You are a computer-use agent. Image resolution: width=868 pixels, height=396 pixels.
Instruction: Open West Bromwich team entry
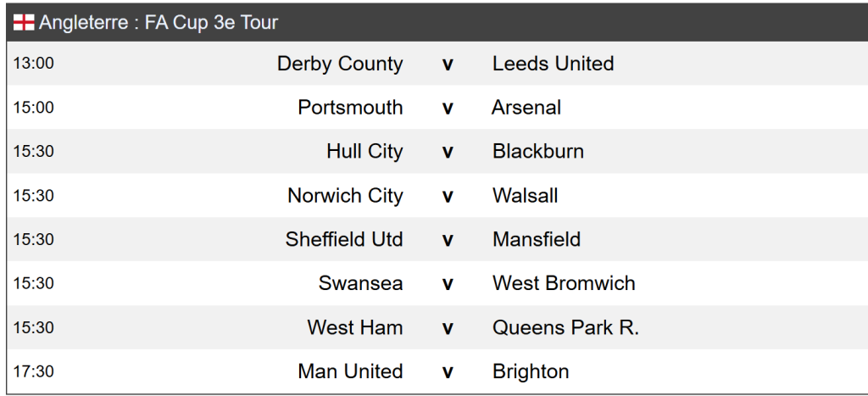coord(563,283)
